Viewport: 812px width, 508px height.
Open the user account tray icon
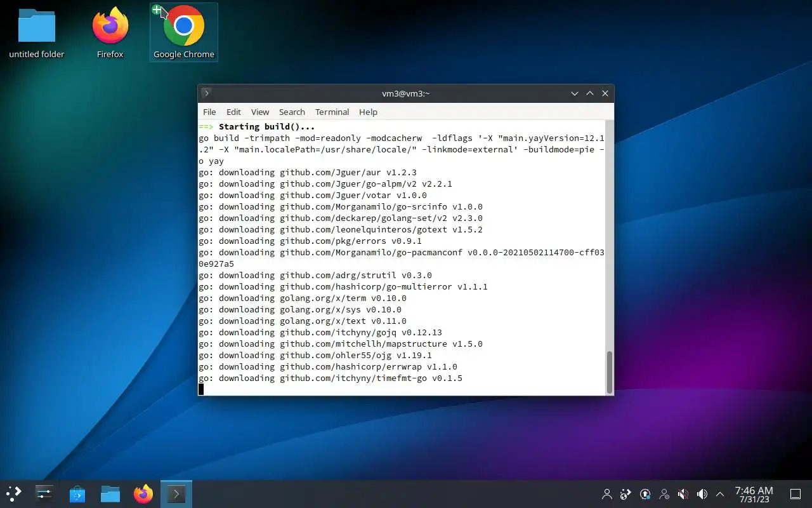point(607,494)
